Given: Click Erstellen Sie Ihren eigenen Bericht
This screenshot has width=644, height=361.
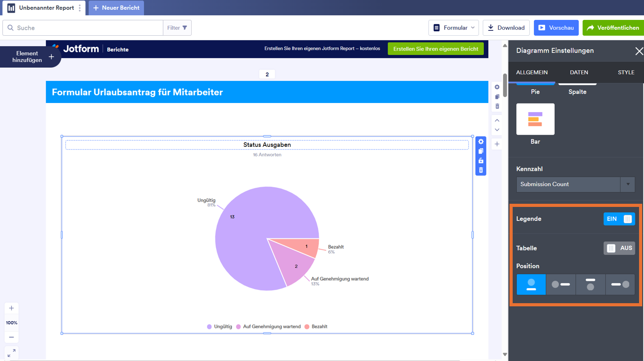Looking at the screenshot, I should point(436,49).
